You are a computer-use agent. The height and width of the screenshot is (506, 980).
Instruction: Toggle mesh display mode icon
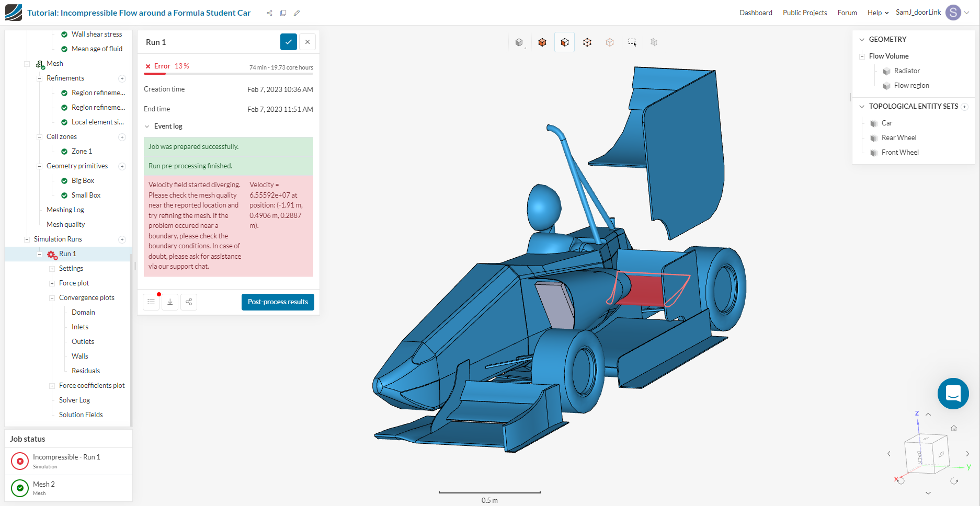(654, 42)
